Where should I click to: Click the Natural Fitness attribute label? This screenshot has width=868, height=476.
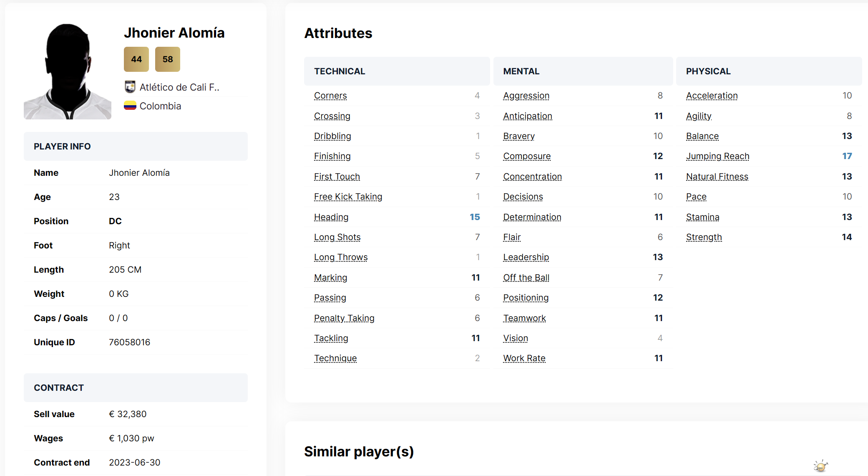[717, 177]
